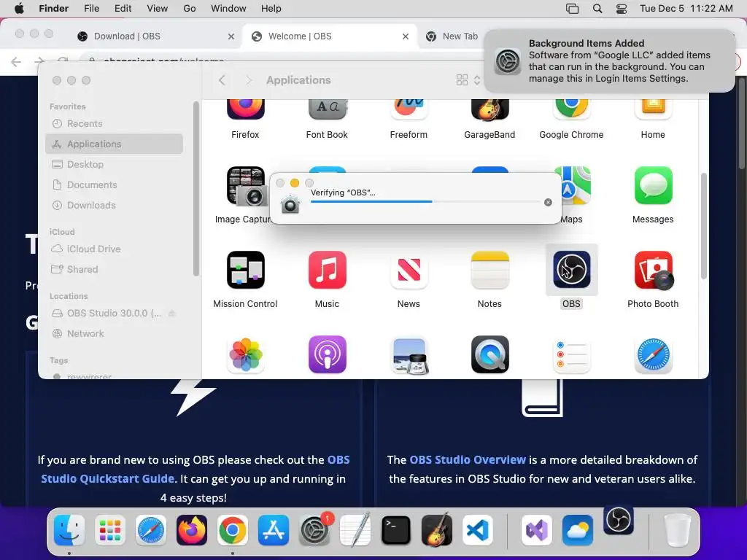Open the Edit menu

tap(123, 9)
